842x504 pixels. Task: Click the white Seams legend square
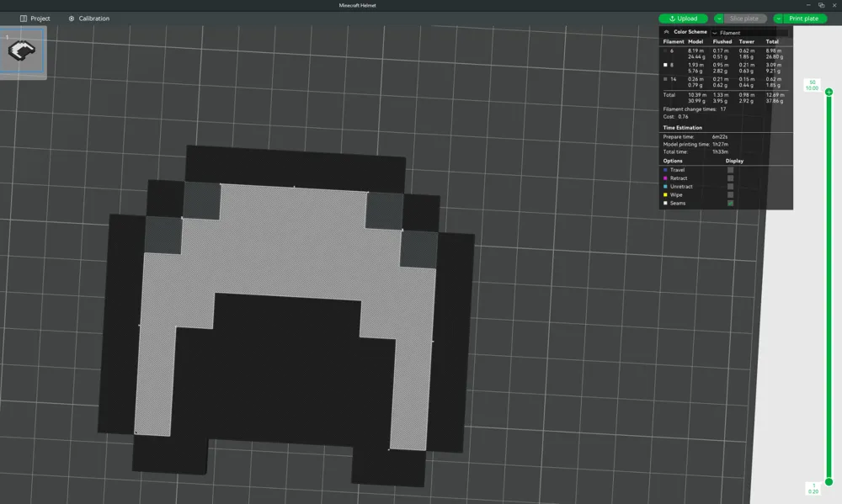665,203
